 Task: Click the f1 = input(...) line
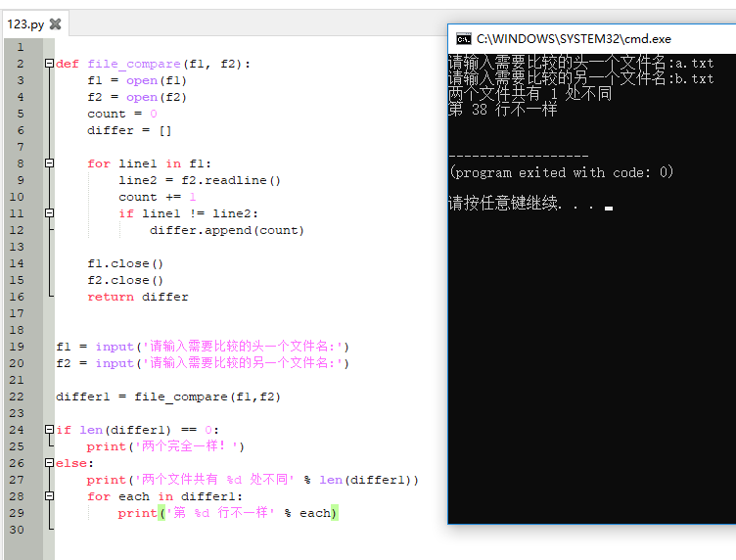point(202,347)
